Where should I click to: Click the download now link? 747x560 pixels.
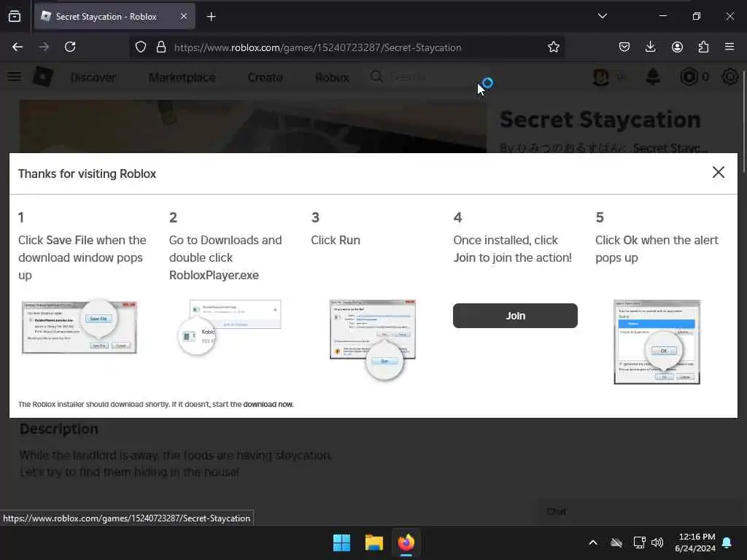pos(268,404)
